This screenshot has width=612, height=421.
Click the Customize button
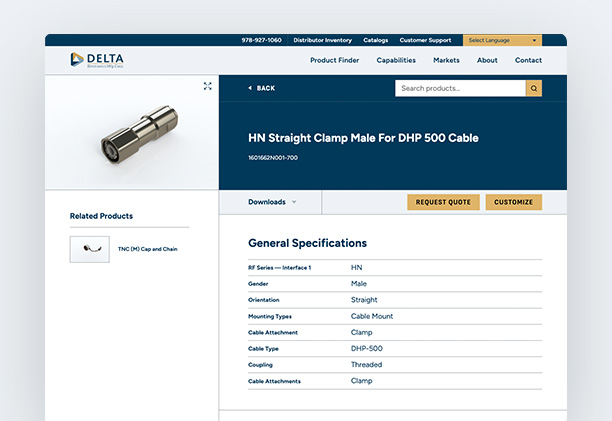pyautogui.click(x=513, y=202)
